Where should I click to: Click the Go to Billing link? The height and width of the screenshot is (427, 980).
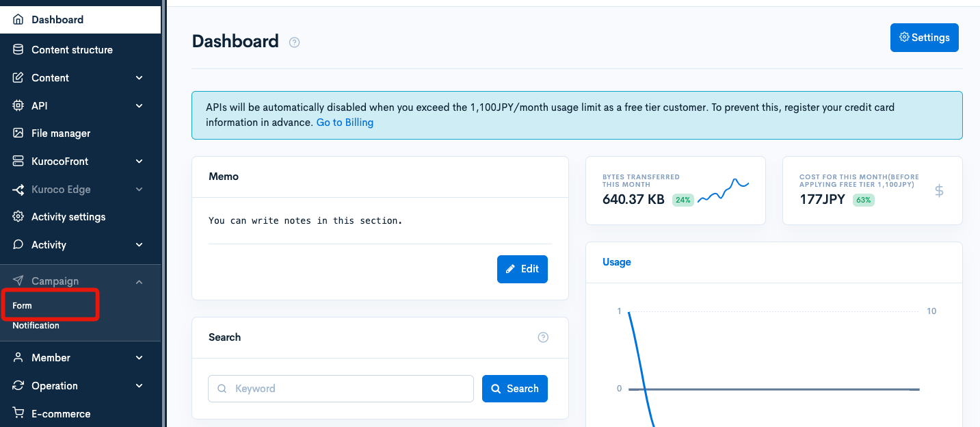coord(345,122)
